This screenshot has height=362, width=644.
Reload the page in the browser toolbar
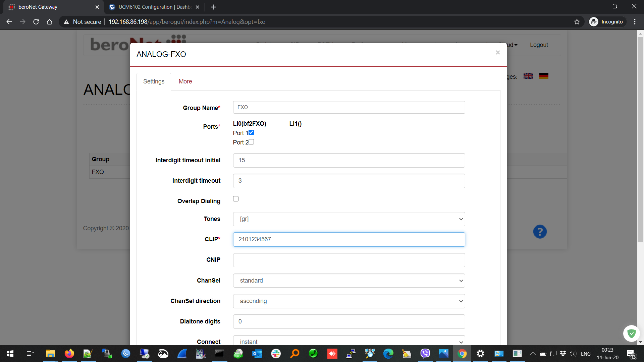(36, 22)
